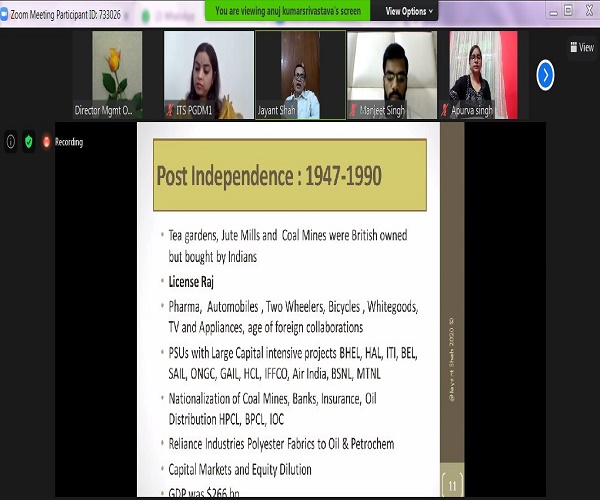The width and height of the screenshot is (600, 500).
Task: Click the slide title 'Post Independence : 1947-1990'
Action: tap(269, 176)
